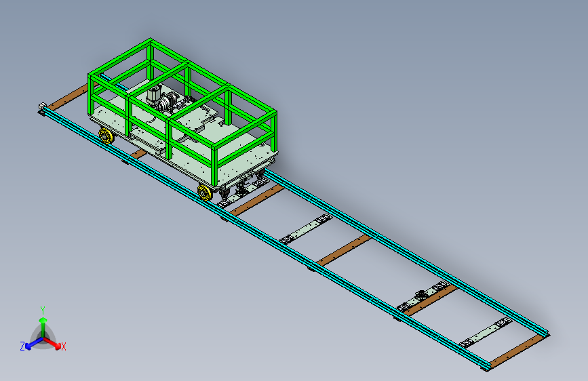The height and width of the screenshot is (381, 588).
Task: Select the yellow wheel at the cart's rear end
Action: pos(106,136)
